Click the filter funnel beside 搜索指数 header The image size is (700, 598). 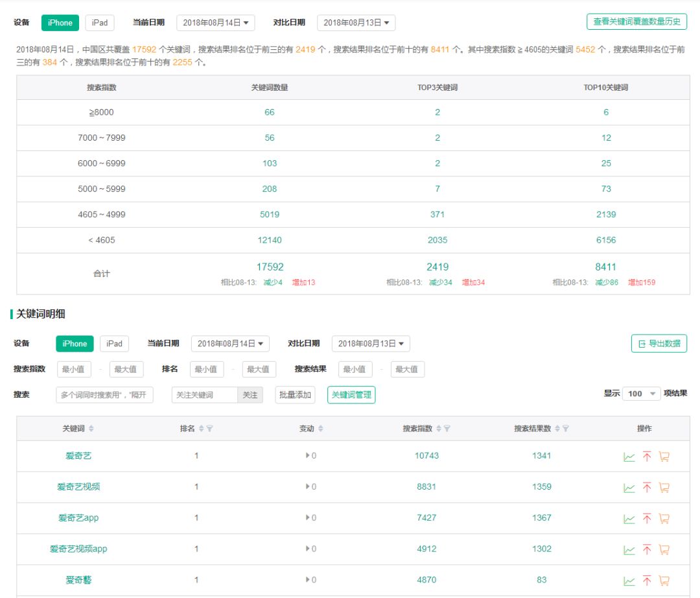click(446, 429)
